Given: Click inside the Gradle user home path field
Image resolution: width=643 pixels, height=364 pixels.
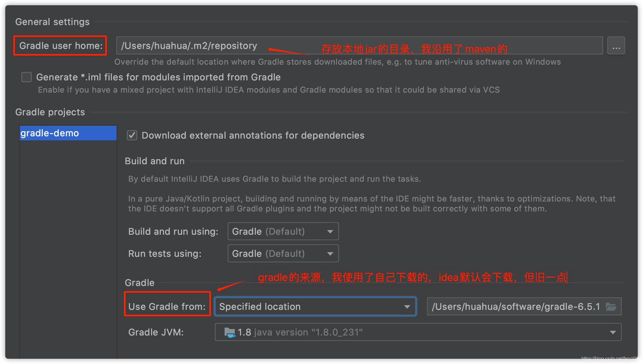Looking at the screenshot, I should [204, 45].
